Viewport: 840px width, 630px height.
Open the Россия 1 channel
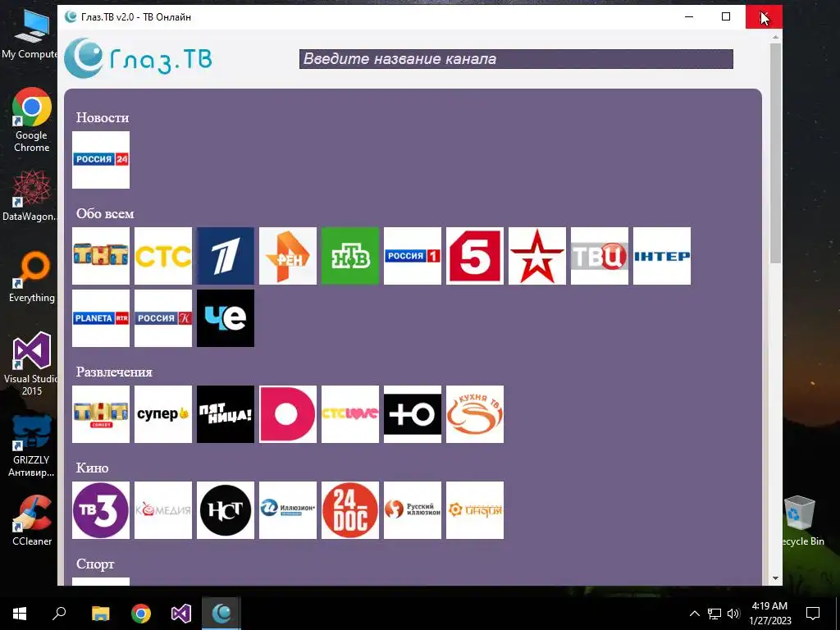413,256
